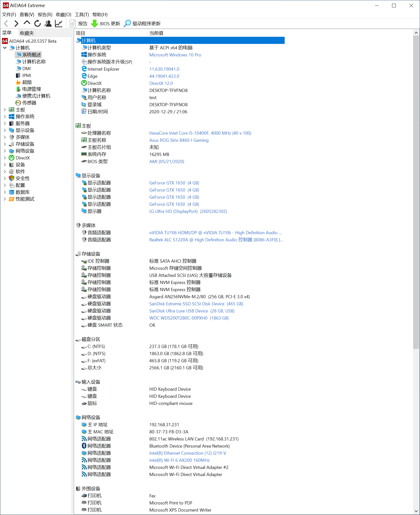
Task: Open the LG Ultra HD (DisplayPort) monitor link
Action: 188,211
